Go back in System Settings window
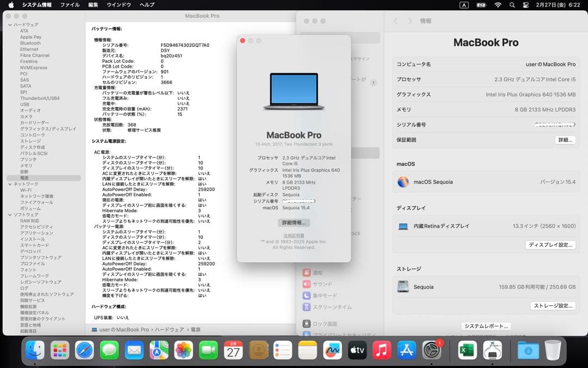The height and width of the screenshot is (368, 588). [x=396, y=21]
